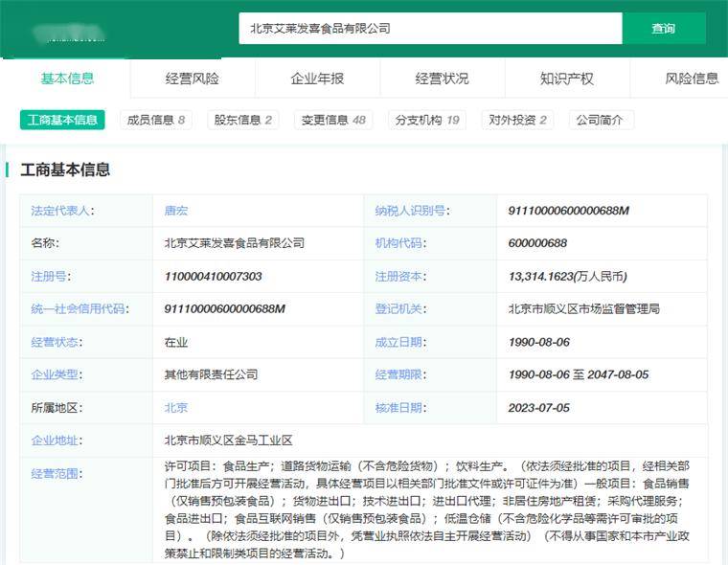
Task: Click the 北京 region link
Action: click(176, 408)
